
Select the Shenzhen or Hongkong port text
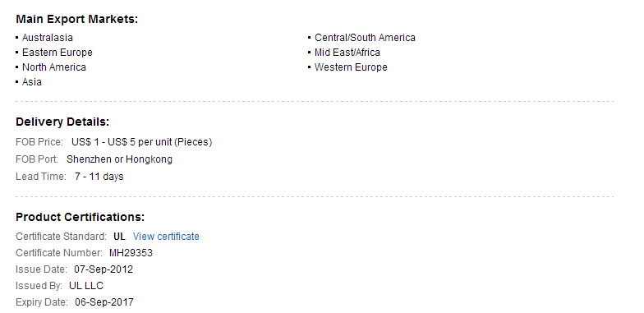pos(119,159)
